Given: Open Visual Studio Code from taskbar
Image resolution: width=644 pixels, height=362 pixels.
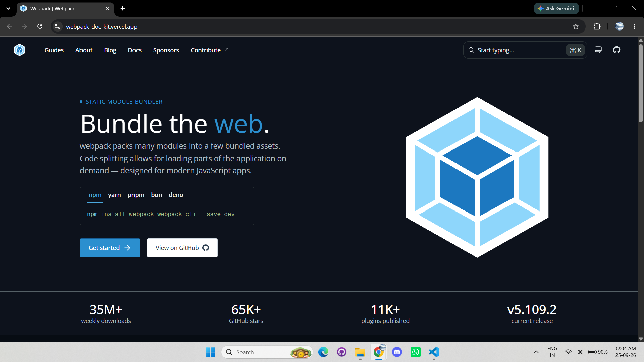Looking at the screenshot, I should [434, 352].
